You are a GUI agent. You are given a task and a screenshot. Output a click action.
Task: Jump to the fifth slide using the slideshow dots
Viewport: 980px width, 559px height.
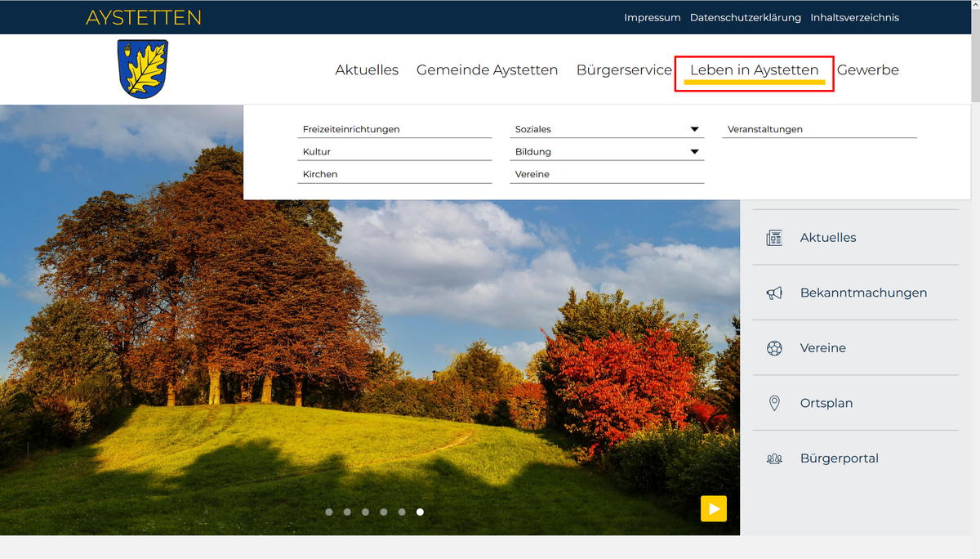pyautogui.click(x=402, y=512)
